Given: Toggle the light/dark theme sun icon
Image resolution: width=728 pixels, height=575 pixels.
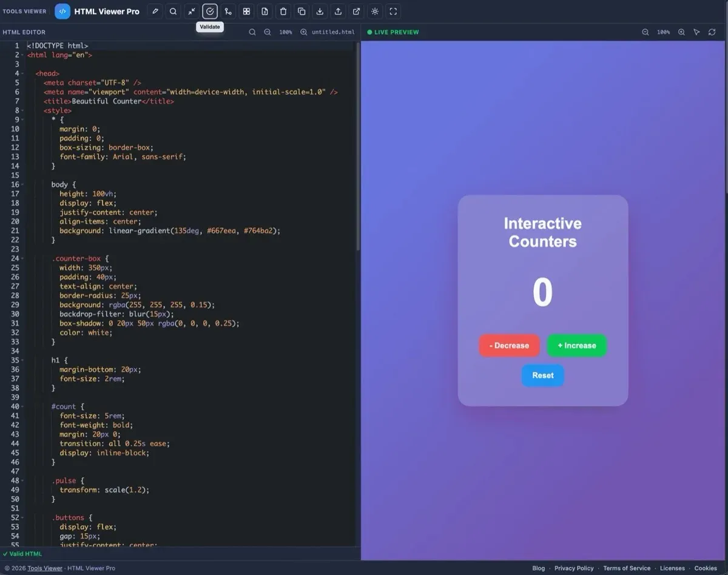Looking at the screenshot, I should coord(375,11).
